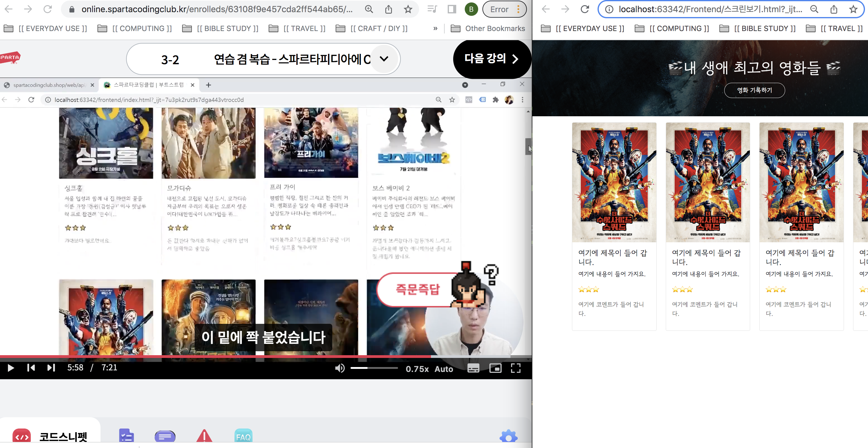Open zoom magnifier in right browser address bar

coord(814,9)
